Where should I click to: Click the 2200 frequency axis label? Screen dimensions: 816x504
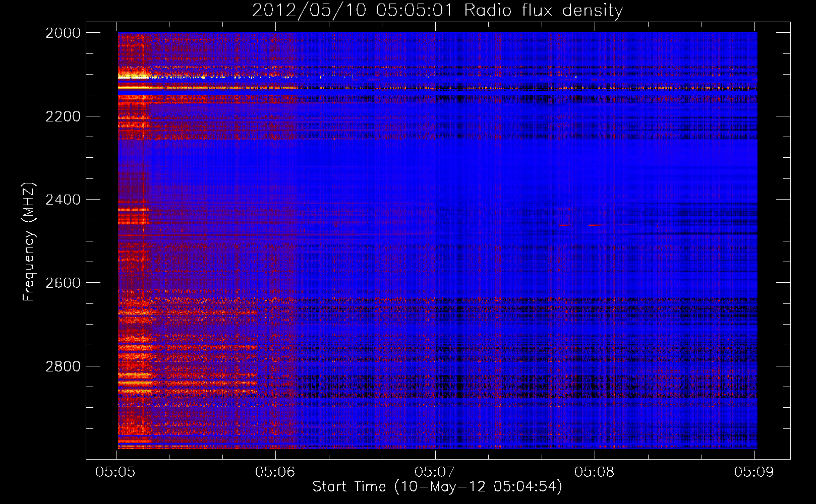63,116
